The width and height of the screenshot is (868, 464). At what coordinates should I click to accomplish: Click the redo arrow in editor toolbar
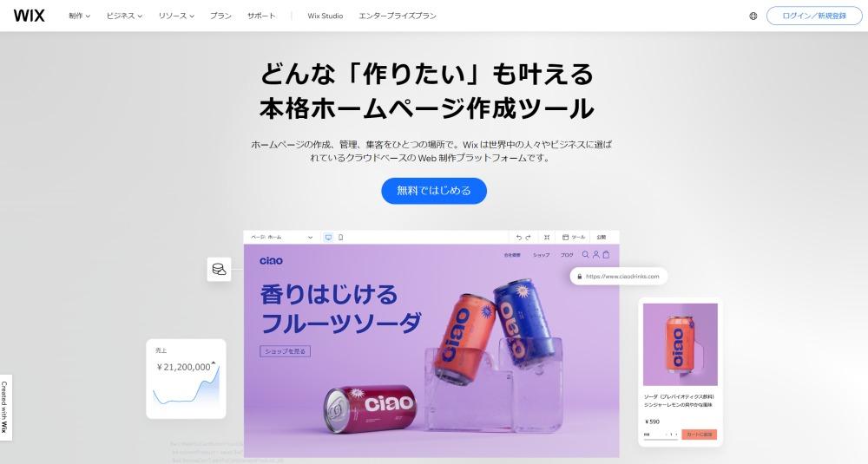tap(528, 238)
